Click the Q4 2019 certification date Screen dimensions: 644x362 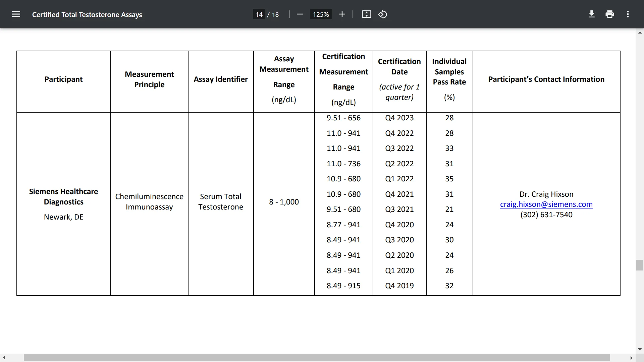[399, 286]
